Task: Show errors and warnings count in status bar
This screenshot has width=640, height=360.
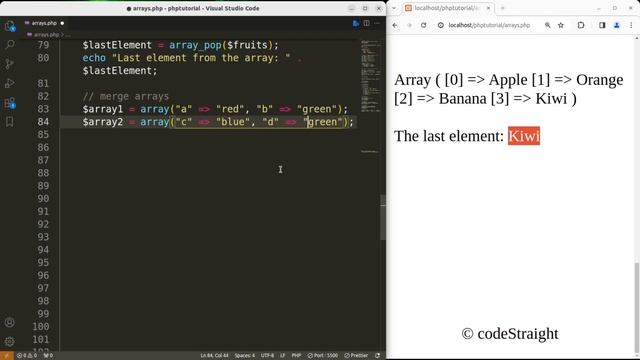Action: (x=27, y=356)
